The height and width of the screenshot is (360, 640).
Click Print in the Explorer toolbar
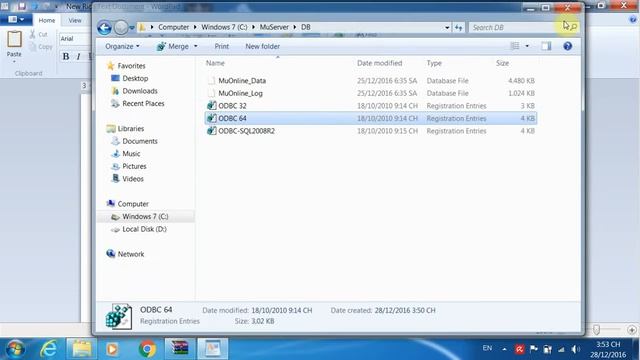(222, 46)
